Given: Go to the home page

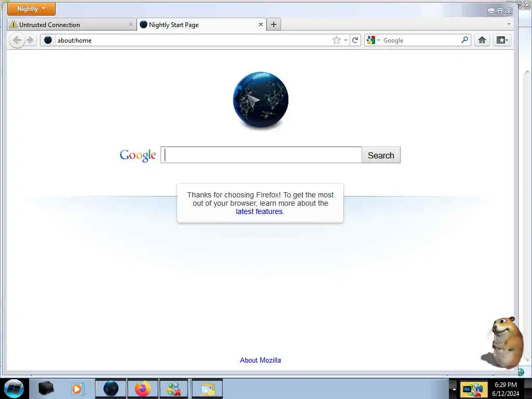Looking at the screenshot, I should click(x=482, y=41).
